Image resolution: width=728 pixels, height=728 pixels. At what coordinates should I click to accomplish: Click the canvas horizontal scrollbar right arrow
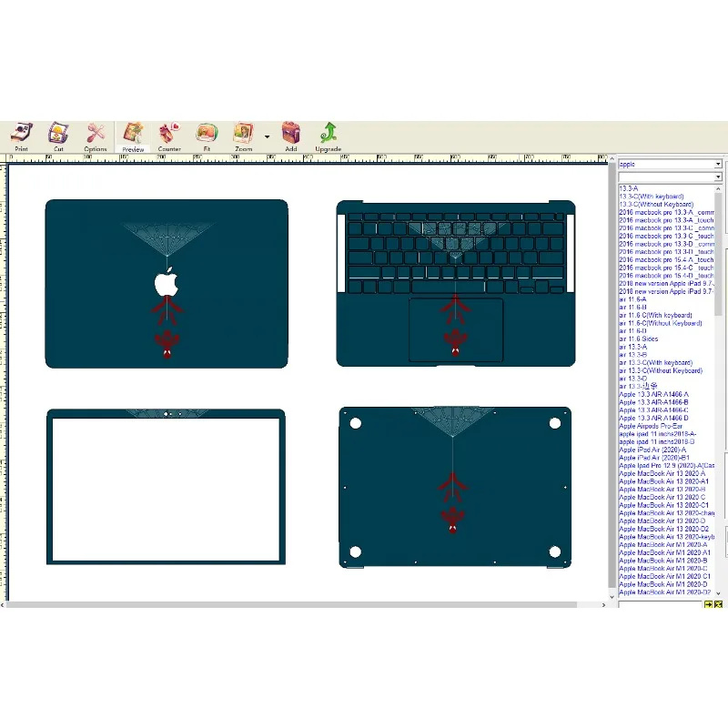click(x=603, y=605)
